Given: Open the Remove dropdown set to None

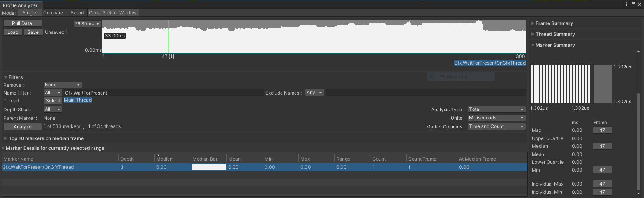Looking at the screenshot, I should [62, 85].
